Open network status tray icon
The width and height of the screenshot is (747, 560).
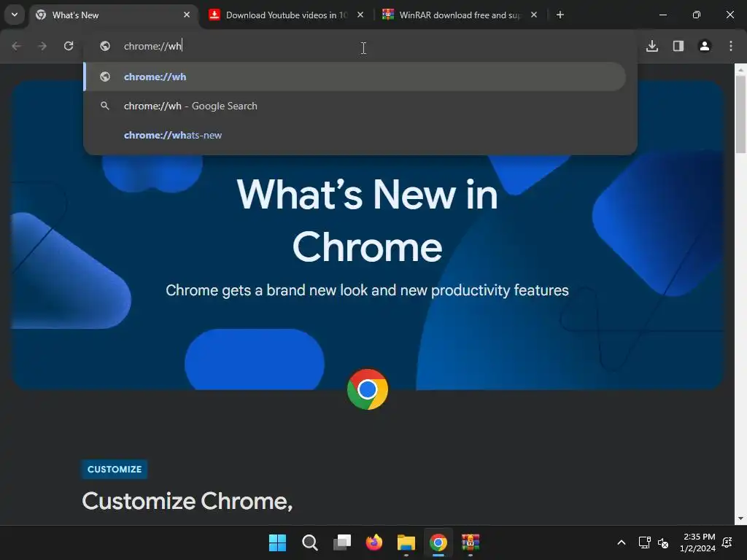click(645, 542)
